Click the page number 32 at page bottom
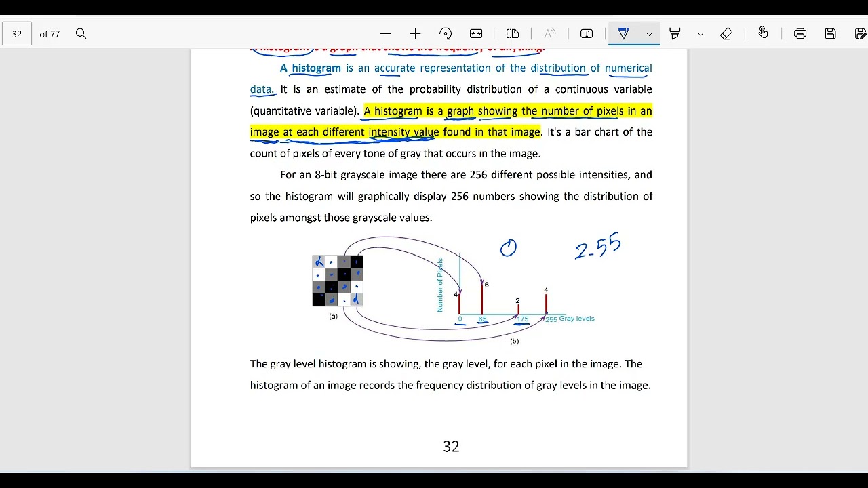 pos(451,447)
